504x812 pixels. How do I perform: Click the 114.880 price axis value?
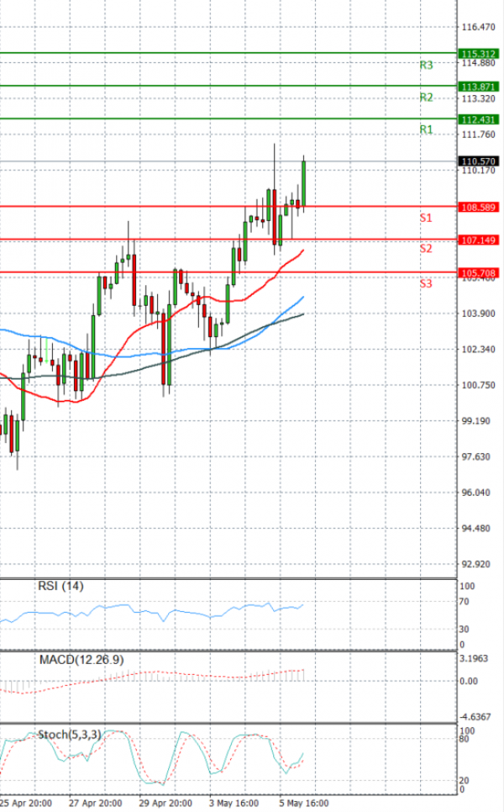click(478, 63)
